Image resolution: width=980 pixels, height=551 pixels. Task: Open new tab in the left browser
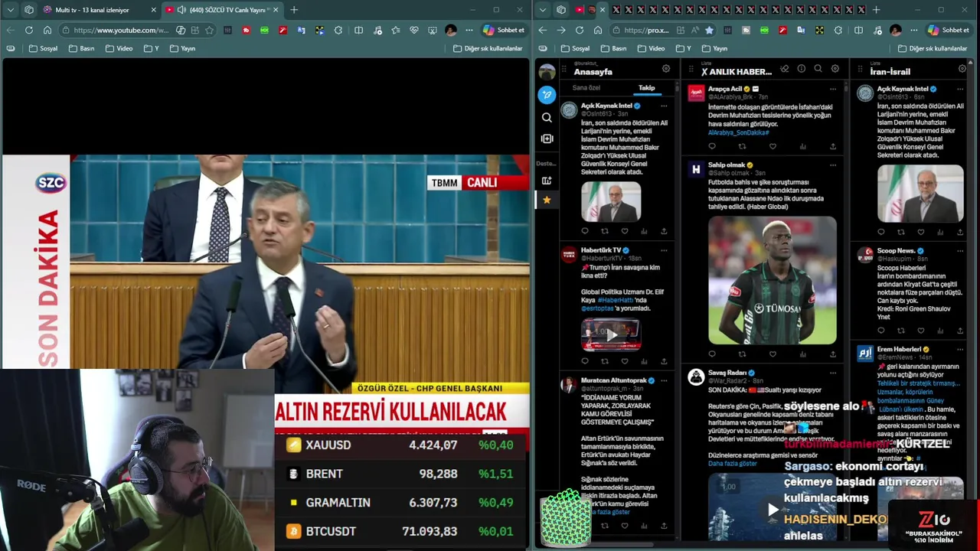pyautogui.click(x=294, y=10)
